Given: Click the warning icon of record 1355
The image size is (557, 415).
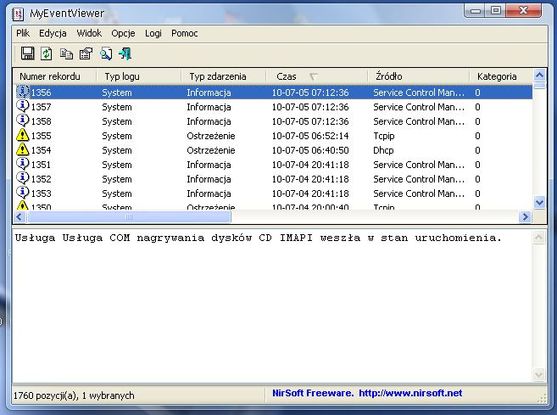Looking at the screenshot, I should pyautogui.click(x=22, y=135).
